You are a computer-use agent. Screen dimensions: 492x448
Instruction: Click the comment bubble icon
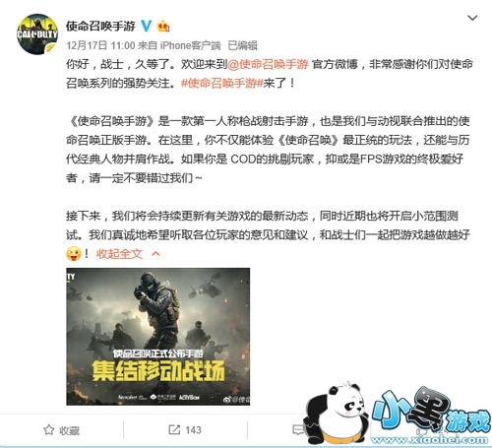[298, 429]
